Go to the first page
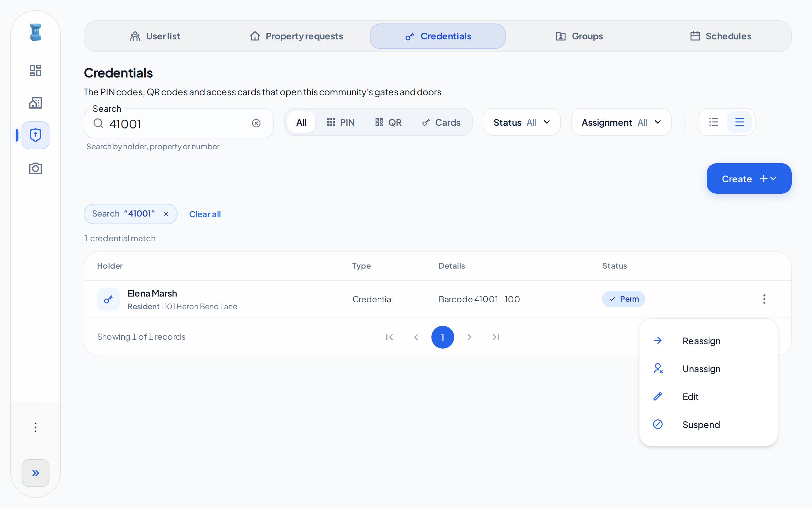Image resolution: width=812 pixels, height=508 pixels. click(389, 337)
